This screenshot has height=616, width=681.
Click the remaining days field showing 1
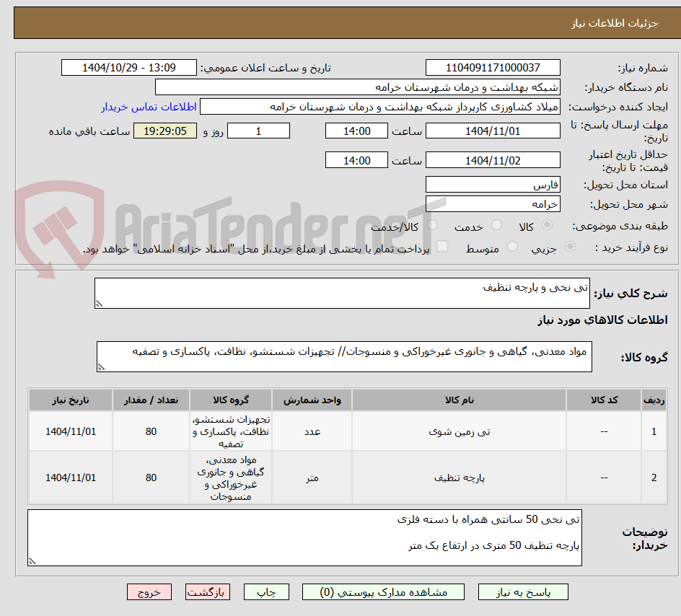[x=258, y=131]
